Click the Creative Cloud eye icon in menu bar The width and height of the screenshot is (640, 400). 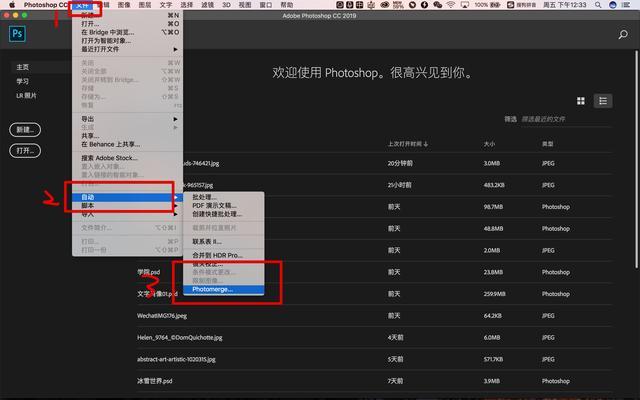pyautogui.click(x=384, y=5)
